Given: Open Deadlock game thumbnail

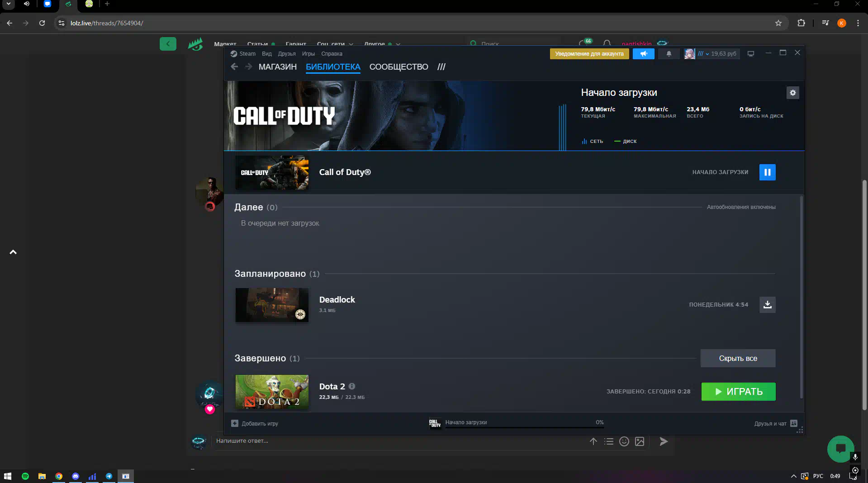Looking at the screenshot, I should pyautogui.click(x=272, y=305).
